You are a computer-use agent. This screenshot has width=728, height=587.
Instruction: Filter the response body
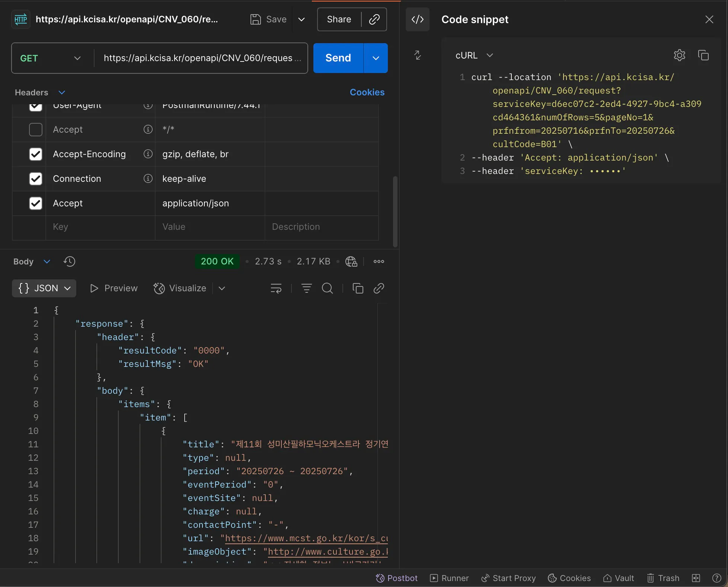click(x=306, y=288)
